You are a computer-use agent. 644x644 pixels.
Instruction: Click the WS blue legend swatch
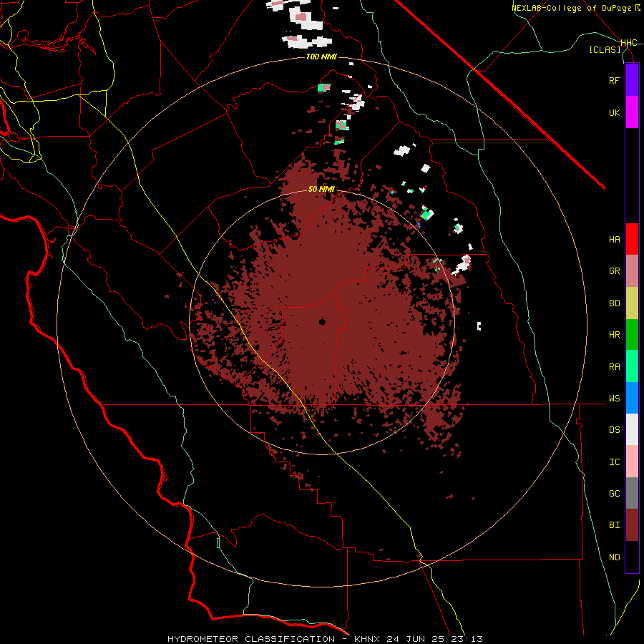pyautogui.click(x=632, y=398)
